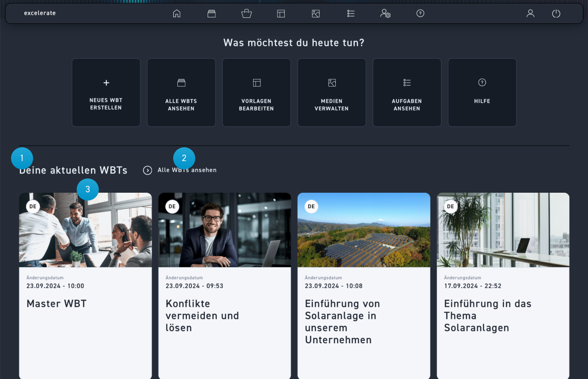Open the Alle WBTs ansehen tile
588x379 pixels.
point(181,92)
